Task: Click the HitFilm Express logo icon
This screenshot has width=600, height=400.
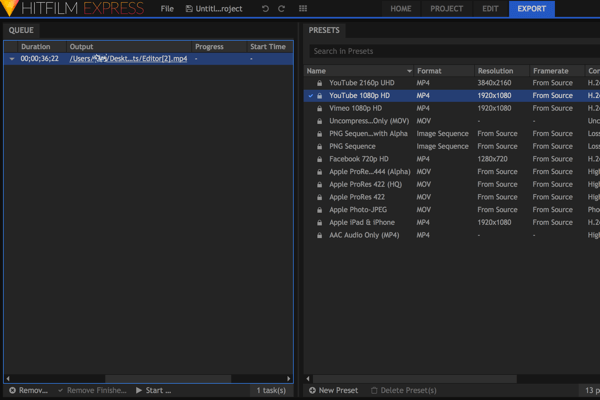Action: click(x=9, y=7)
